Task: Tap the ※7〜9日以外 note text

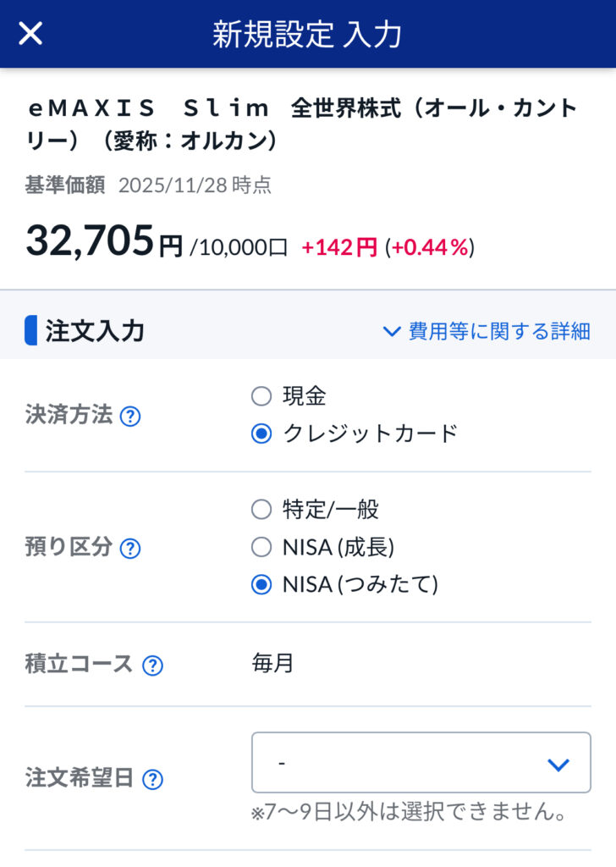Action: point(408,814)
